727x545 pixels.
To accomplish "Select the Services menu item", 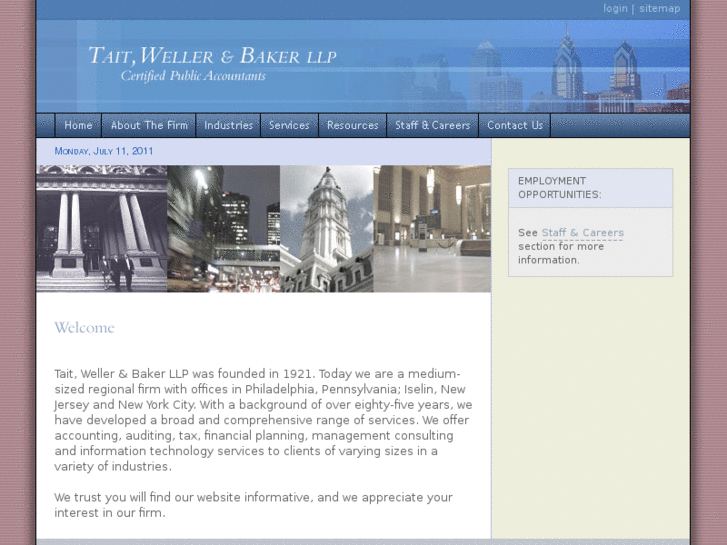I will tap(289, 125).
